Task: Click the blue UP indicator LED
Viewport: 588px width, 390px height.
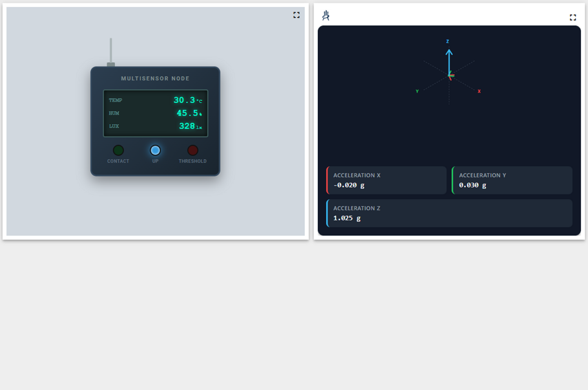Action: [x=155, y=150]
